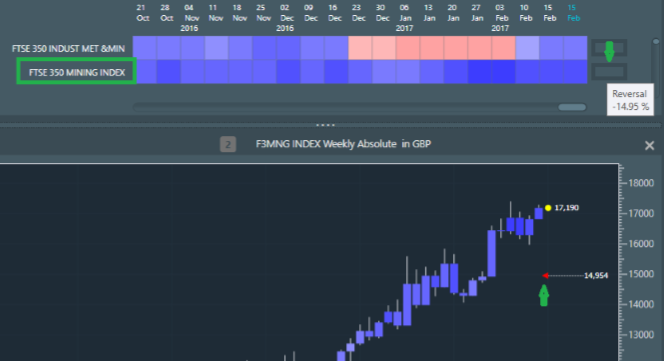This screenshot has width=664, height=361.
Task: Select the 28 Oct date column header
Action: click(166, 13)
